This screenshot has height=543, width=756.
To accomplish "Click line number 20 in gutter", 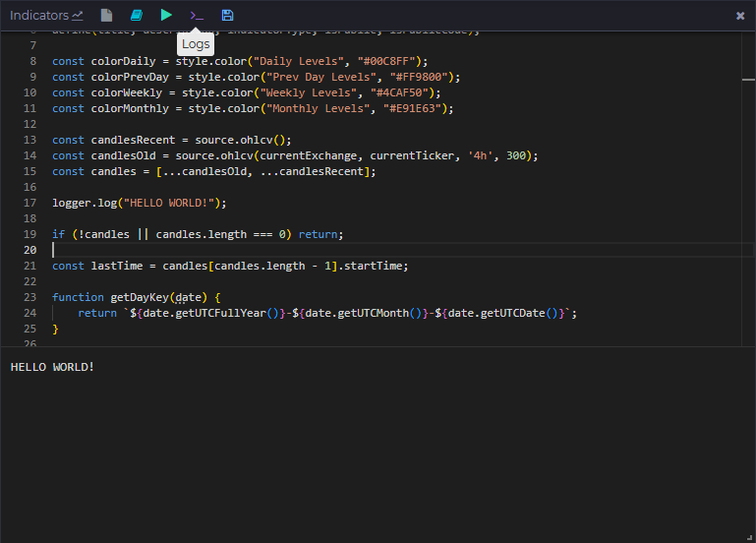I will (29, 250).
